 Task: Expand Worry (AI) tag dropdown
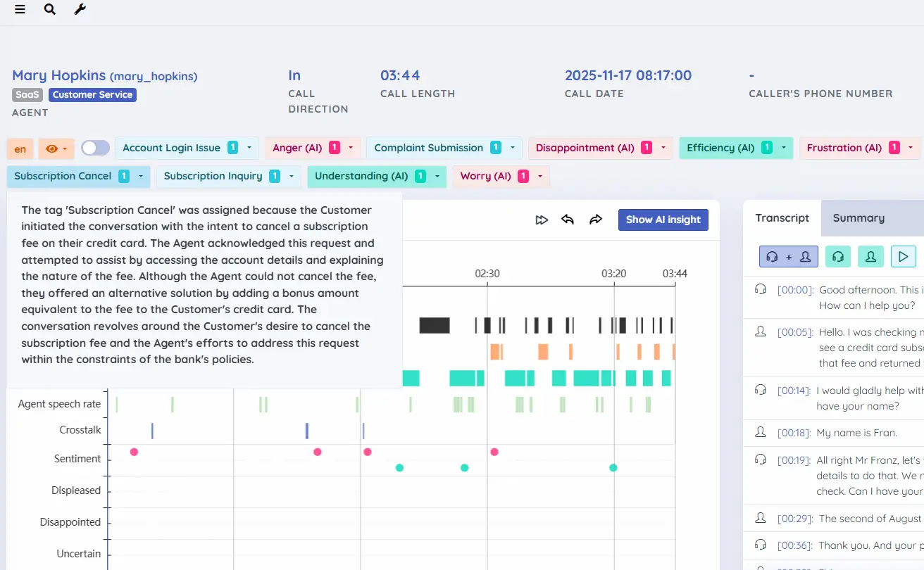point(539,177)
